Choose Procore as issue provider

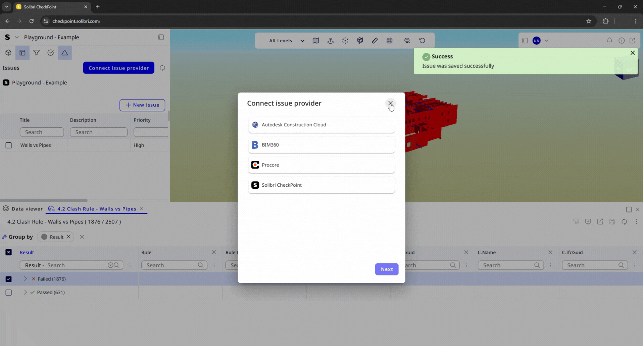coord(321,165)
